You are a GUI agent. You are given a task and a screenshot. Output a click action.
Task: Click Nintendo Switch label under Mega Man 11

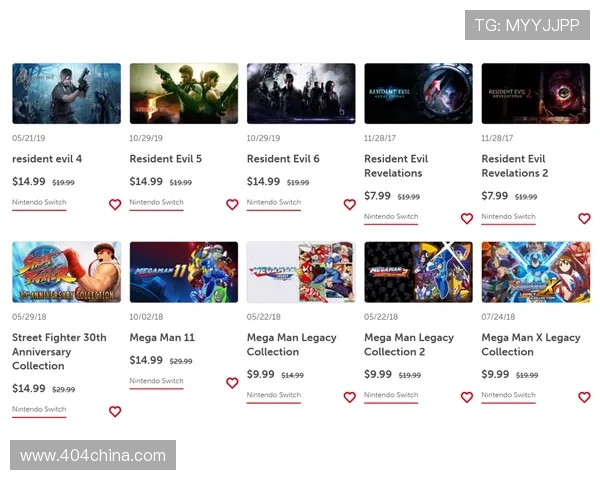click(x=156, y=381)
